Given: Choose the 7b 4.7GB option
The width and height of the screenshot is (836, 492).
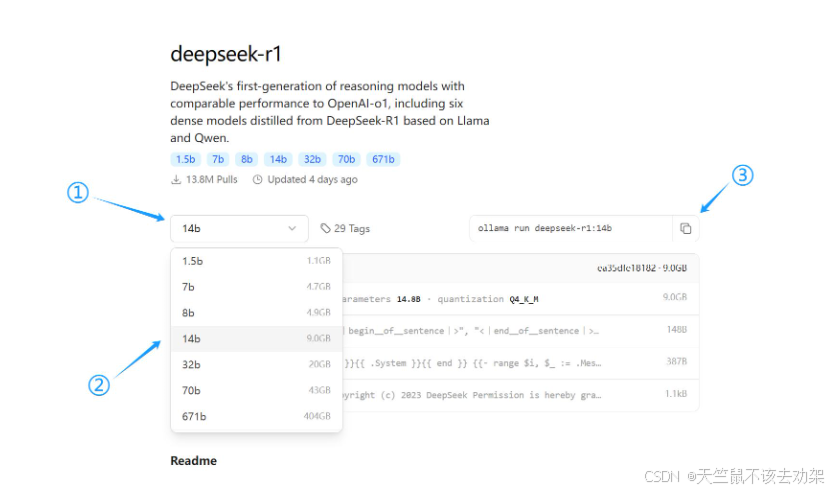Looking at the screenshot, I should point(256,287).
